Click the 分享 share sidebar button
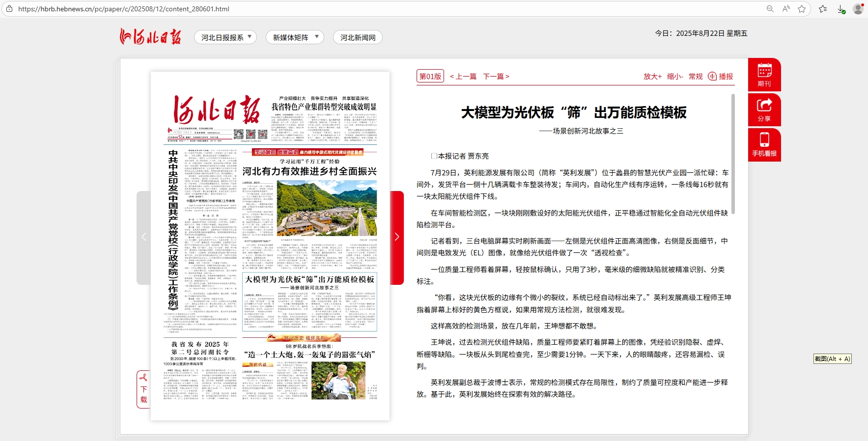This screenshot has width=868, height=441. point(764,110)
